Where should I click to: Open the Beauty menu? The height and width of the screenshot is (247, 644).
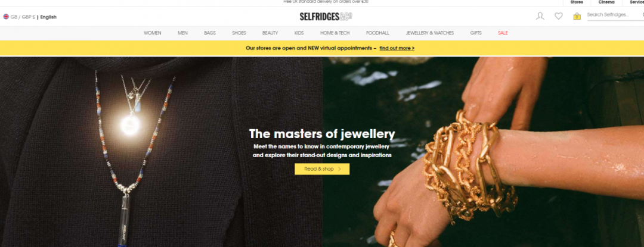pos(270,33)
